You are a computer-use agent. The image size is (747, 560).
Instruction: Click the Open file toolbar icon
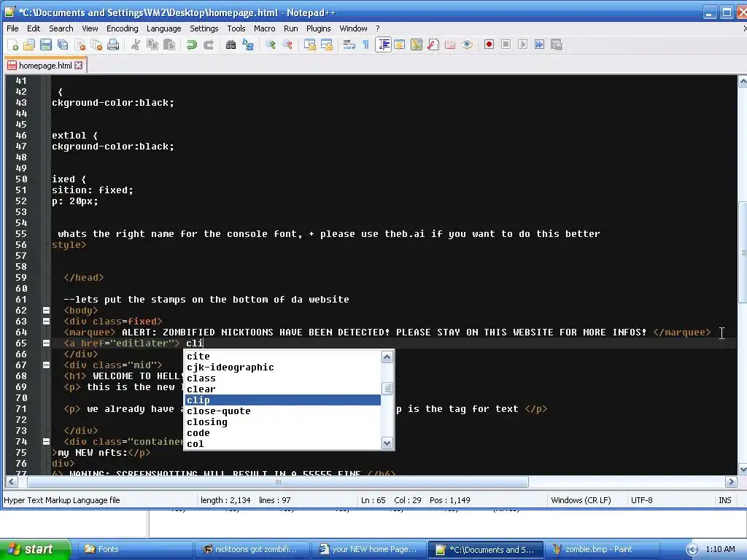tap(29, 44)
